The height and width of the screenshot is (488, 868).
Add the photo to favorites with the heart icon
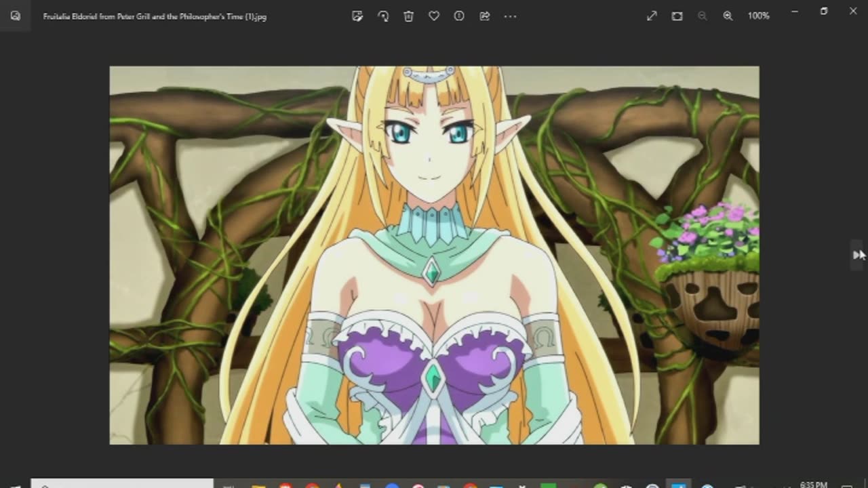coord(434,16)
